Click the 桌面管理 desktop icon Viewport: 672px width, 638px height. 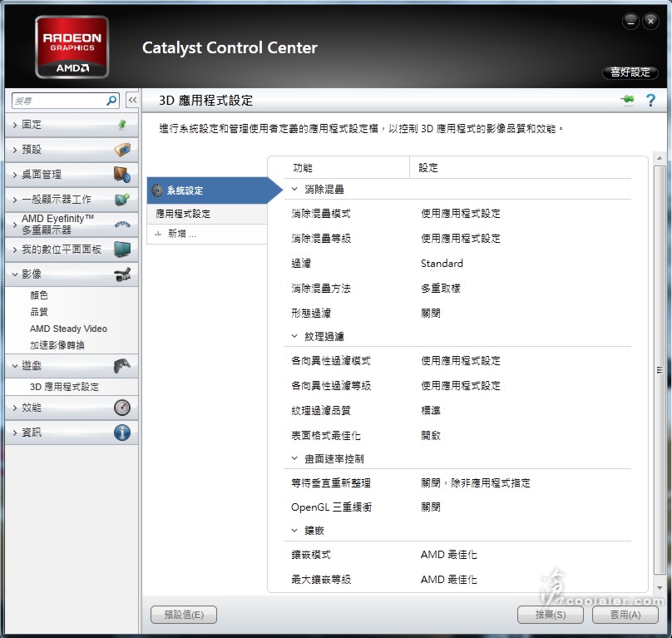[122, 175]
